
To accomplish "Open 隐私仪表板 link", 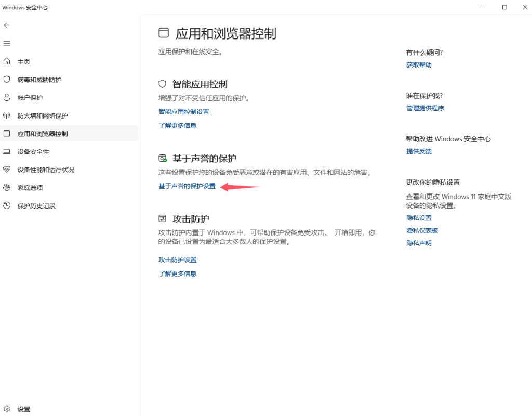I will [x=422, y=230].
